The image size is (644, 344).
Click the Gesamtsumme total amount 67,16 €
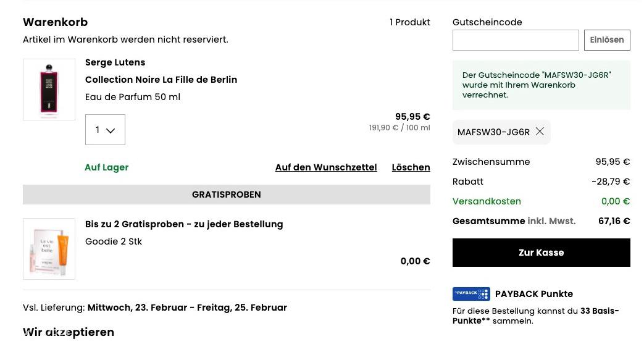click(x=614, y=220)
